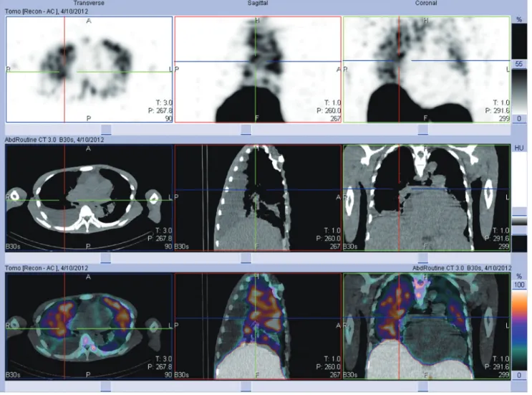Click 'P: 267.8' position text in transverse SPECT view
Viewport: 532px width, 395px height.
click(160, 110)
